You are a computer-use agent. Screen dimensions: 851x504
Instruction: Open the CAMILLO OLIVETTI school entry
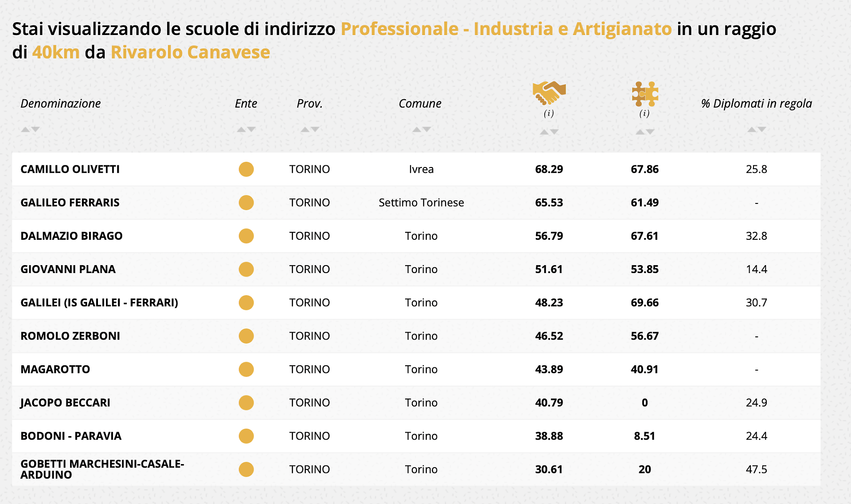coord(70,169)
